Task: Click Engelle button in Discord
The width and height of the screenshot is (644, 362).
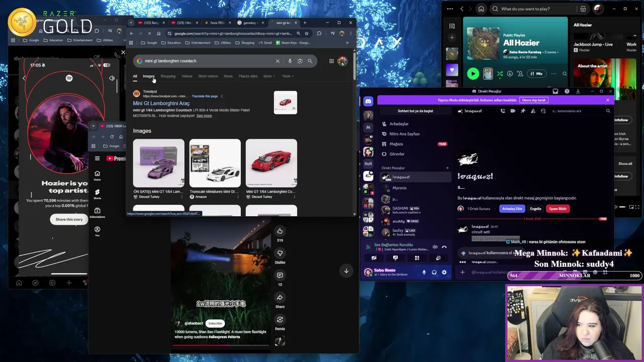Action: 535,209
